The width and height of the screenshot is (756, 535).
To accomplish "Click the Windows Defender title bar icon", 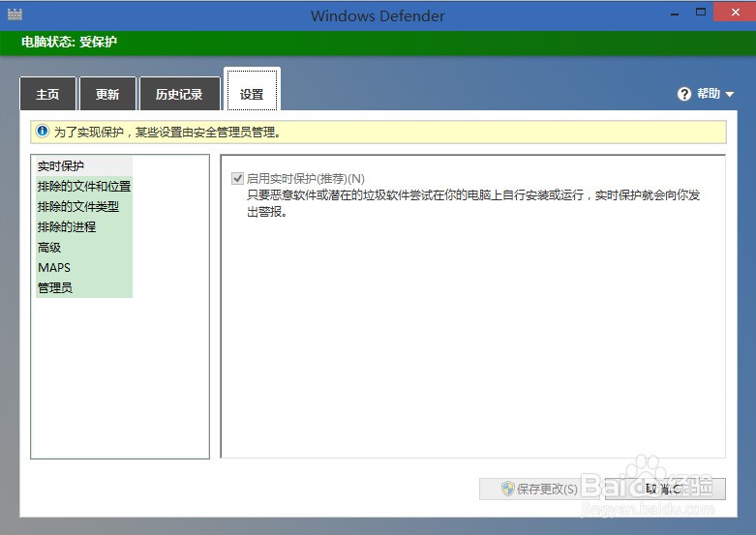I will click(x=15, y=15).
